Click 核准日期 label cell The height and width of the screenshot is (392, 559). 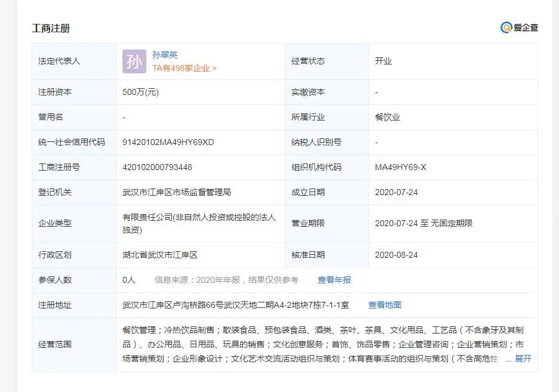pos(327,255)
